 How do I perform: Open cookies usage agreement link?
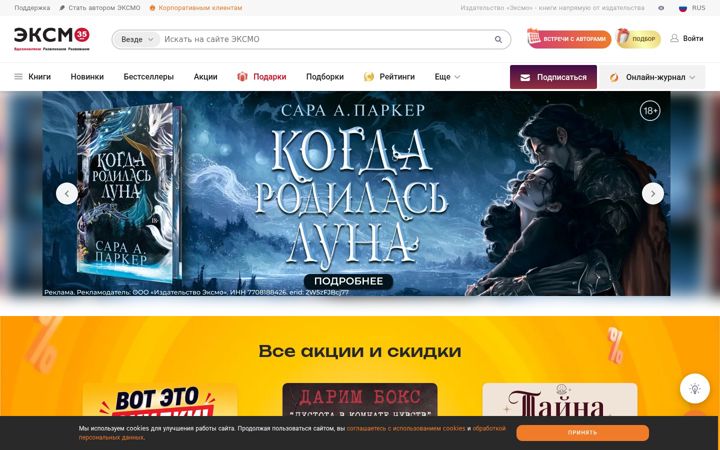click(x=406, y=428)
